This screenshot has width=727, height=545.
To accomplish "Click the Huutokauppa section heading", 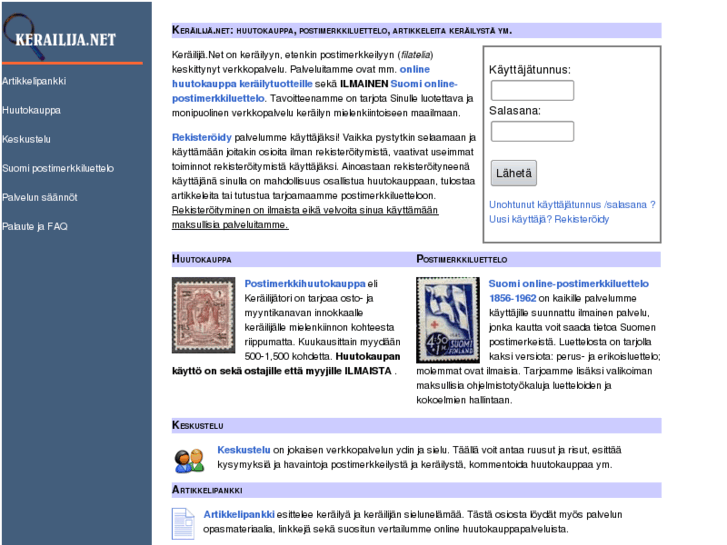I will point(202,259).
